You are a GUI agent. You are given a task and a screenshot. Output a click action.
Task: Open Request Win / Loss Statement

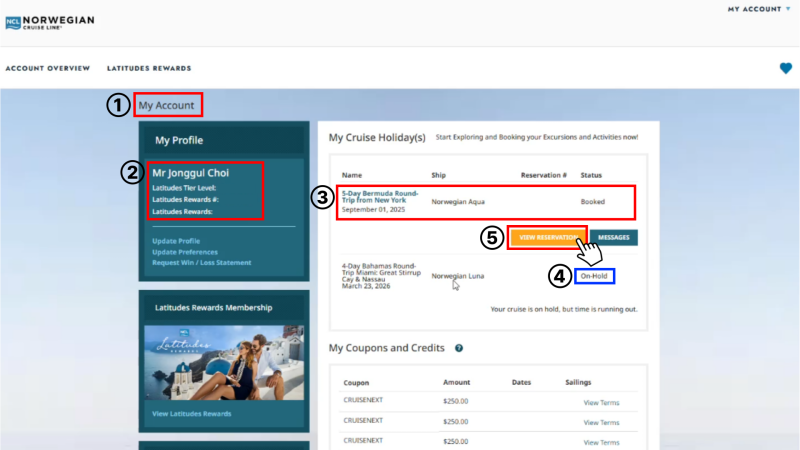point(202,263)
